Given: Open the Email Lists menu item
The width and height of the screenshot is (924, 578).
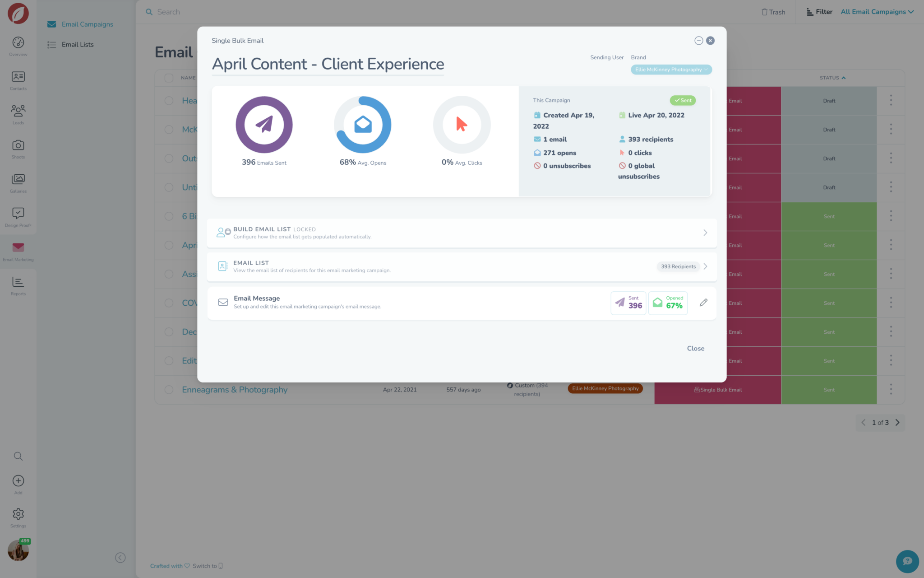Looking at the screenshot, I should point(78,45).
